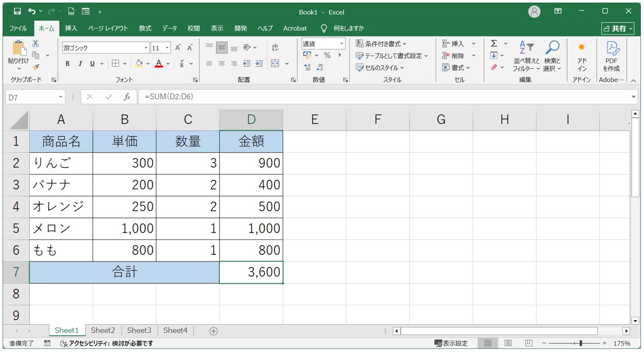Click the Fill down-arrow icon
Screen dimensions: 644x352
pos(494,55)
